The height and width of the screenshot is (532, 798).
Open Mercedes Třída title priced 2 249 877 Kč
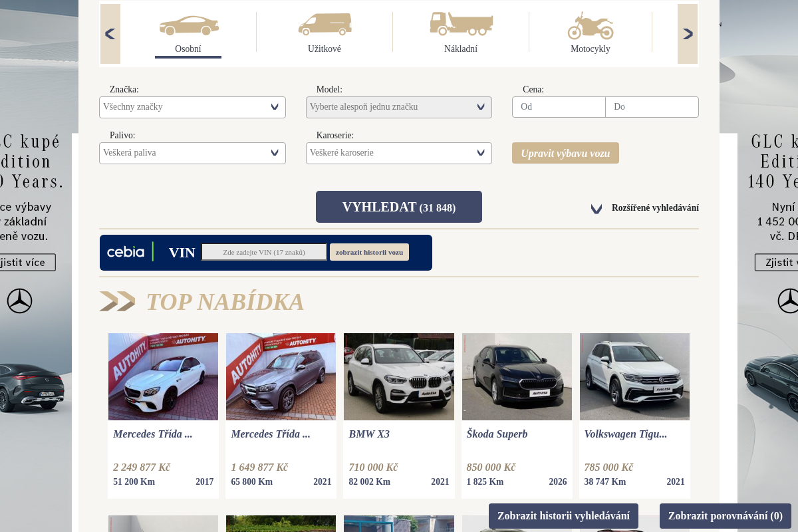[152, 434]
